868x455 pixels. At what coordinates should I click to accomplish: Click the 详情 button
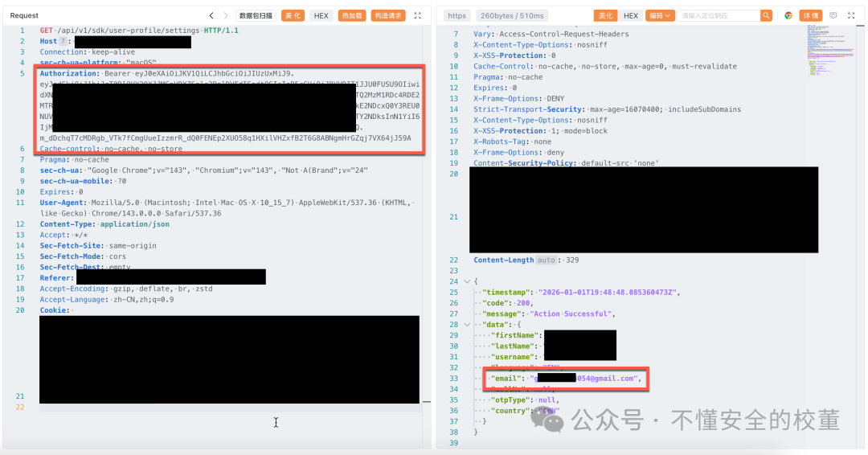[811, 15]
